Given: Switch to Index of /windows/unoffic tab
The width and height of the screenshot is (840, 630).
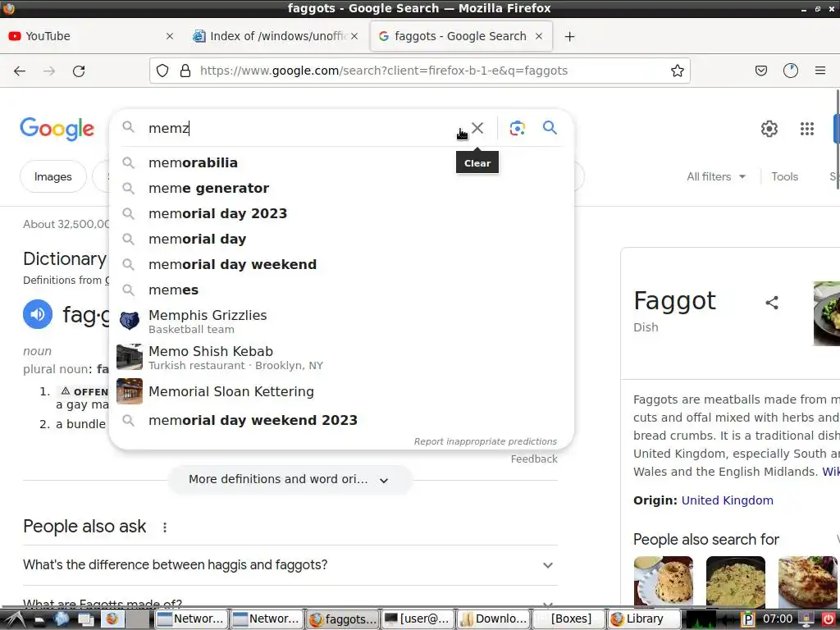Looking at the screenshot, I should point(276,36).
